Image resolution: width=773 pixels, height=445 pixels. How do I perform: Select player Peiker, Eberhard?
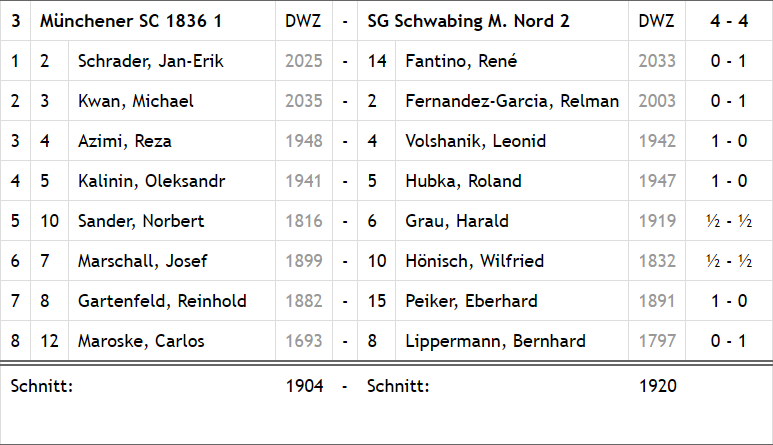[471, 301]
